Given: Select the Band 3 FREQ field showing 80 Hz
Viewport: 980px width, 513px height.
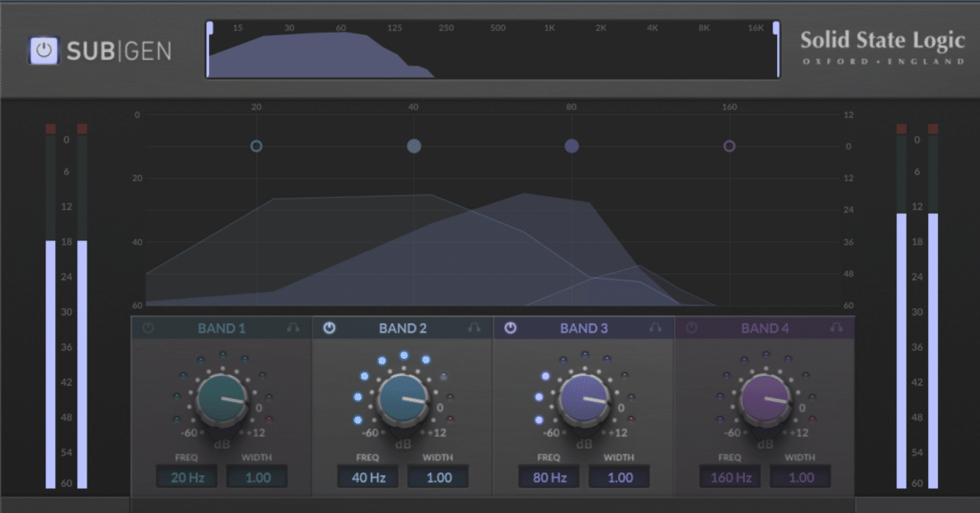Looking at the screenshot, I should pyautogui.click(x=549, y=477).
